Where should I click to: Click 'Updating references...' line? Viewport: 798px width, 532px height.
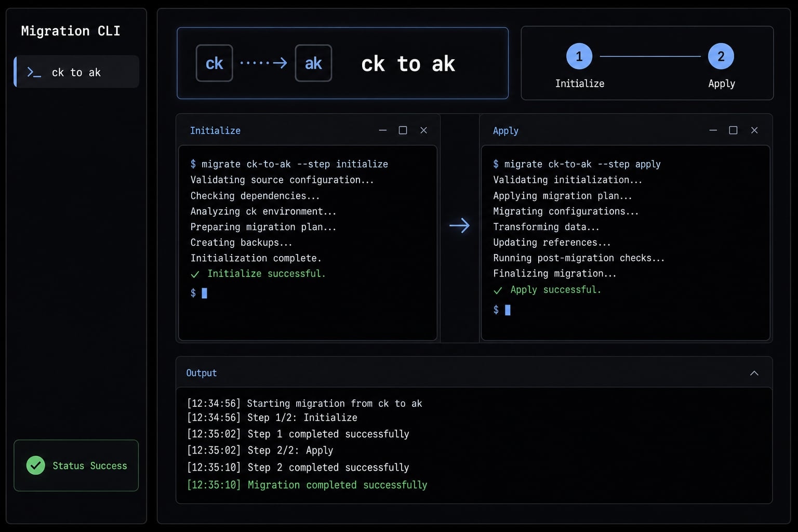click(x=552, y=243)
